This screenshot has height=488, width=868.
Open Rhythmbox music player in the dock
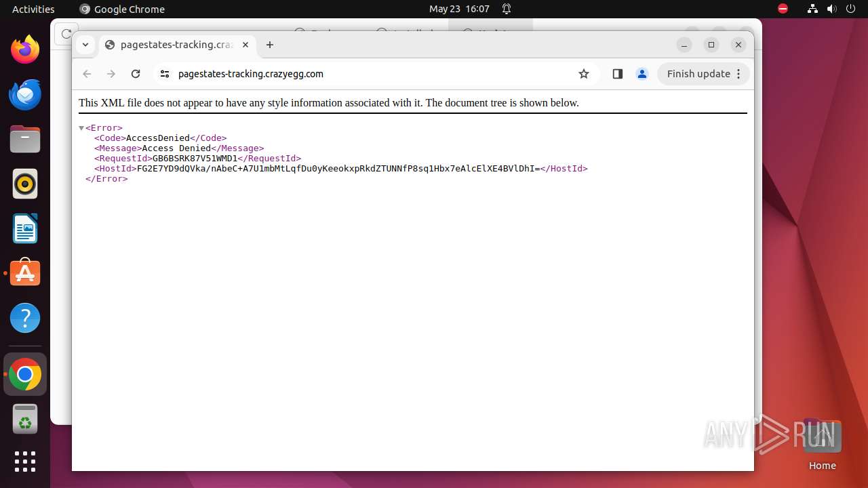(25, 184)
